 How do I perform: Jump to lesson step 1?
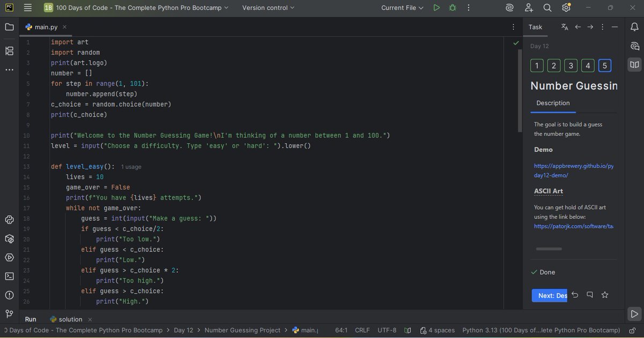coord(537,65)
